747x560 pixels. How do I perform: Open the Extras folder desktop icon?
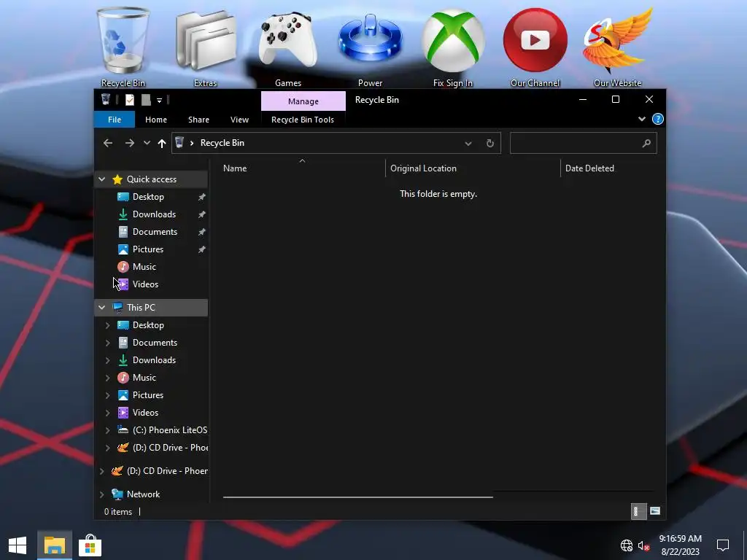[205, 47]
